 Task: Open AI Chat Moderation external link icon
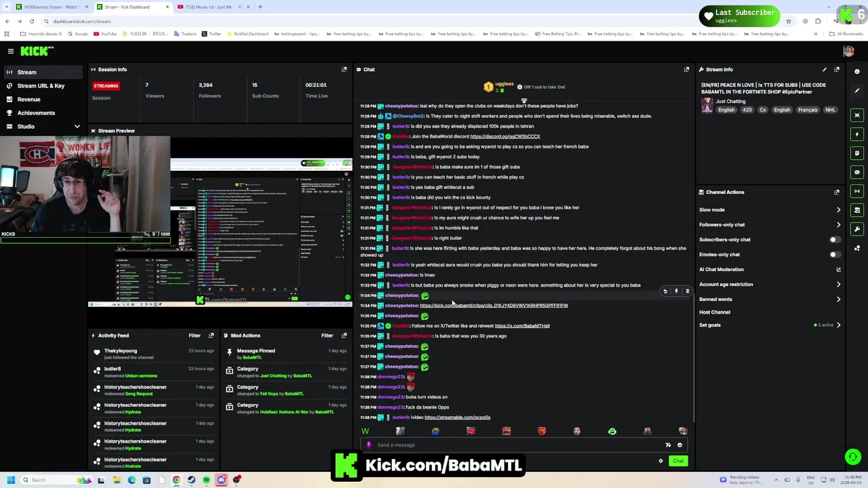pos(838,270)
